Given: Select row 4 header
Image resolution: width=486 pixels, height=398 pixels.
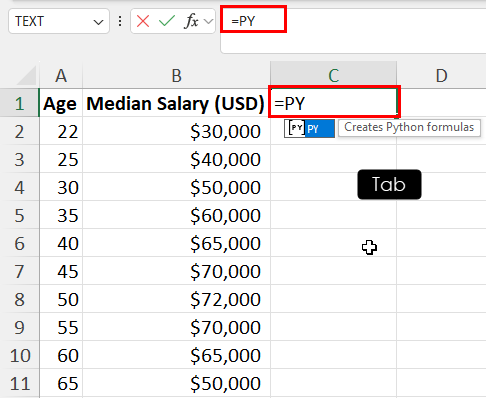Looking at the screenshot, I should coord(19,187).
